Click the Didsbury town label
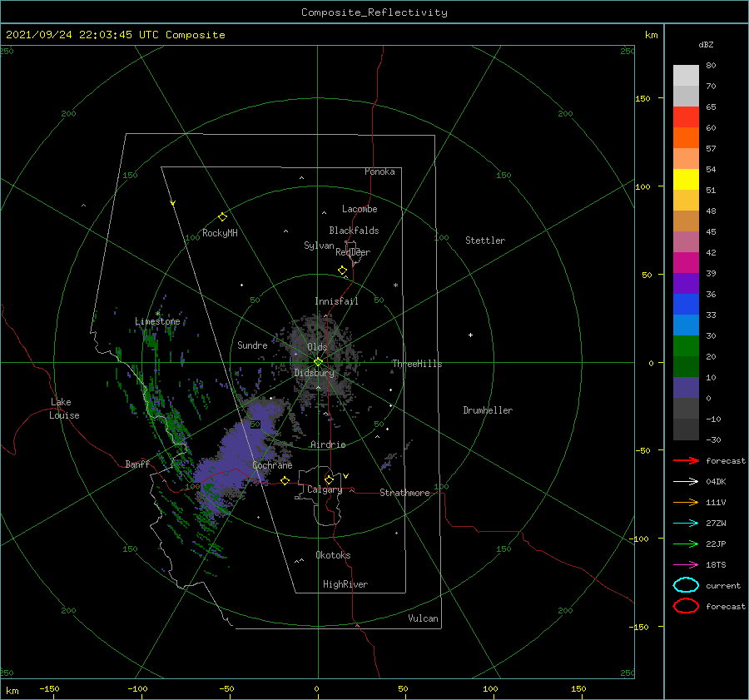This screenshot has height=700, width=749. 315,373
